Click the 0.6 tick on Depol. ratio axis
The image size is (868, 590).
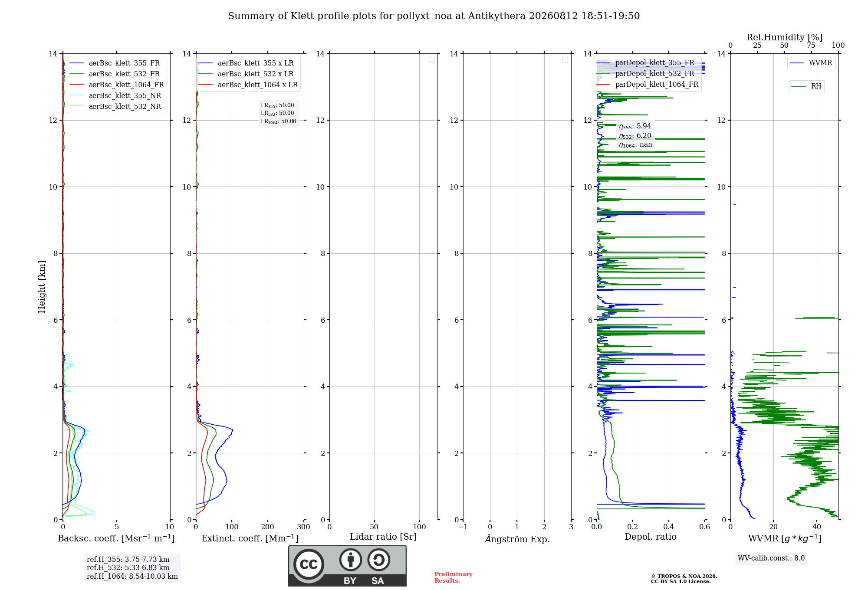click(x=704, y=527)
